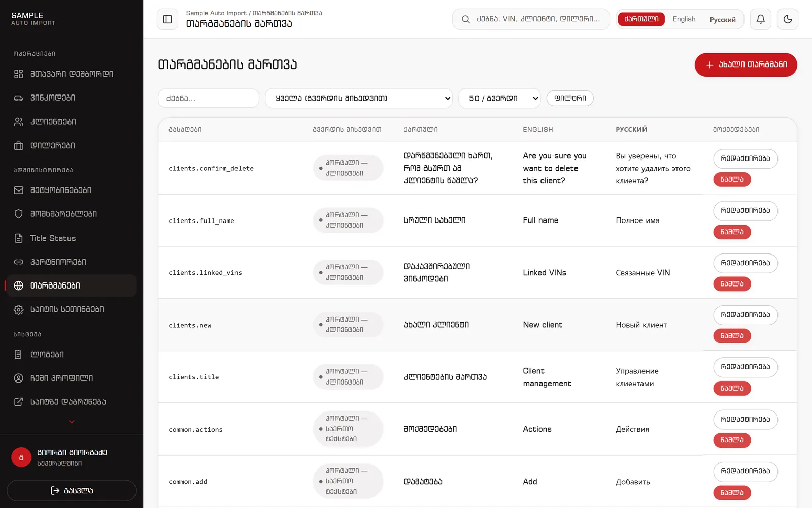812x508 pixels.
Task: Click the filter button
Action: click(570, 98)
